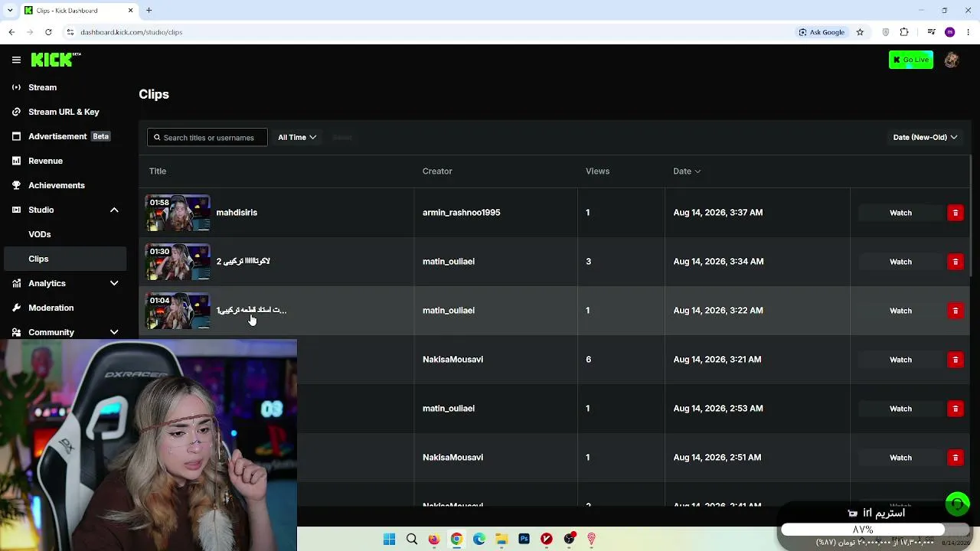This screenshot has height=551, width=980.
Task: Delete the clip dated 3:22 AM
Action: pos(955,311)
